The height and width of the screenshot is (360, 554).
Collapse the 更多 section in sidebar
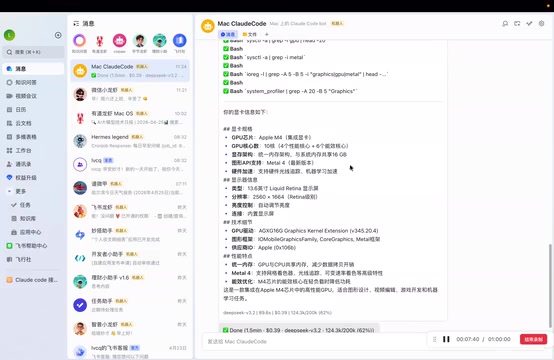[x=9, y=191]
